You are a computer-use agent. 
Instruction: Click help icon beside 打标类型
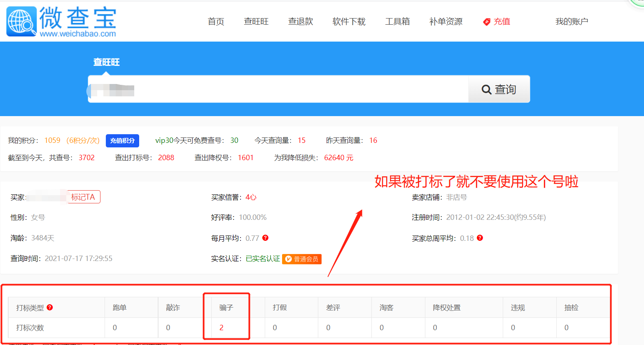50,307
